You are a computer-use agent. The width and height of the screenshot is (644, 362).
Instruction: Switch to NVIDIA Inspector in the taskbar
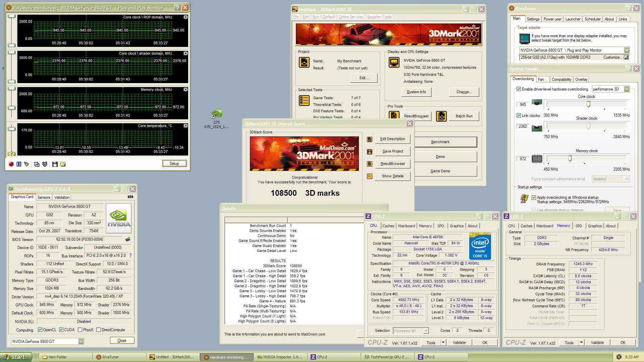coord(280,357)
